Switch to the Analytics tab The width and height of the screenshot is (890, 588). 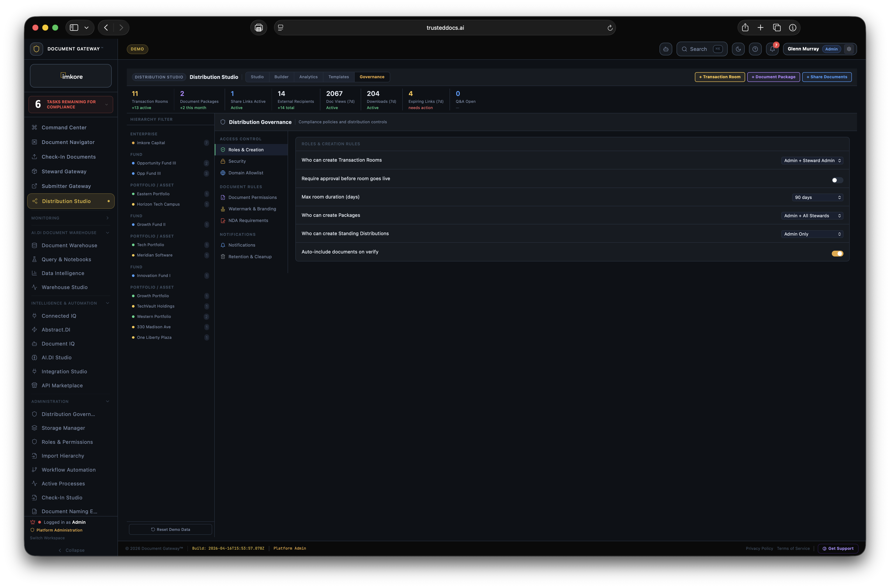308,77
